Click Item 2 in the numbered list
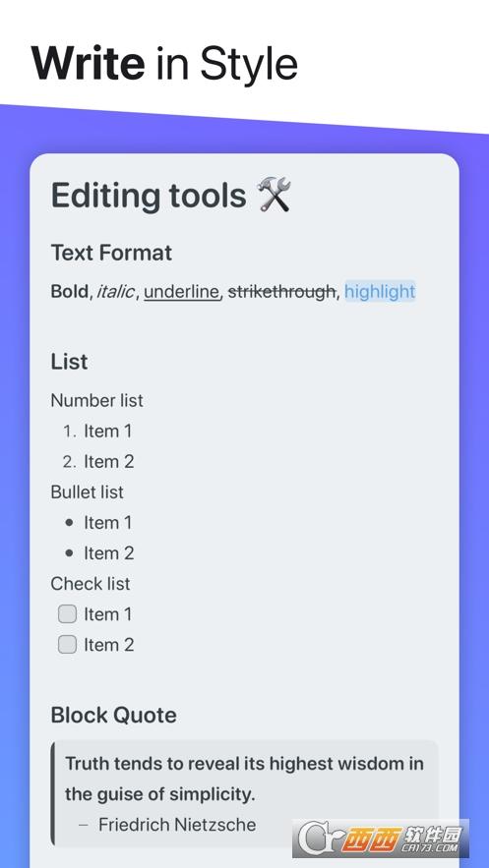Image resolution: width=489 pixels, height=868 pixels. [x=109, y=462]
